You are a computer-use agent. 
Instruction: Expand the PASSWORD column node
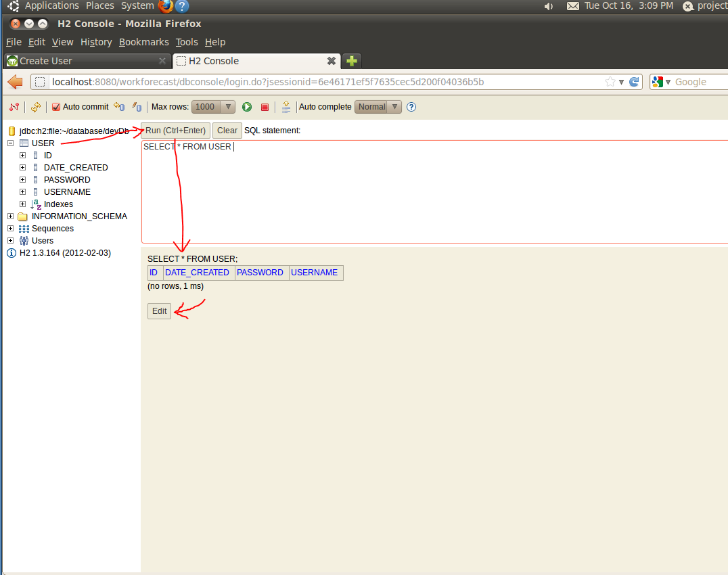click(23, 179)
